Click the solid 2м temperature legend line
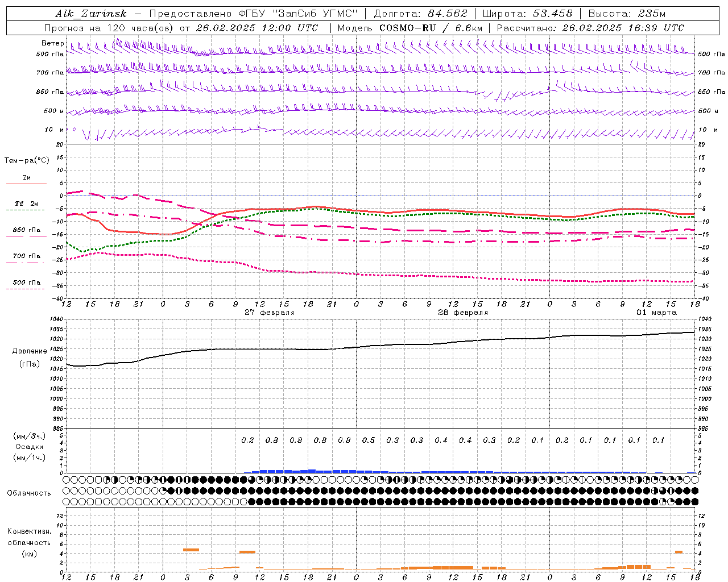The image size is (728, 582). (26, 184)
